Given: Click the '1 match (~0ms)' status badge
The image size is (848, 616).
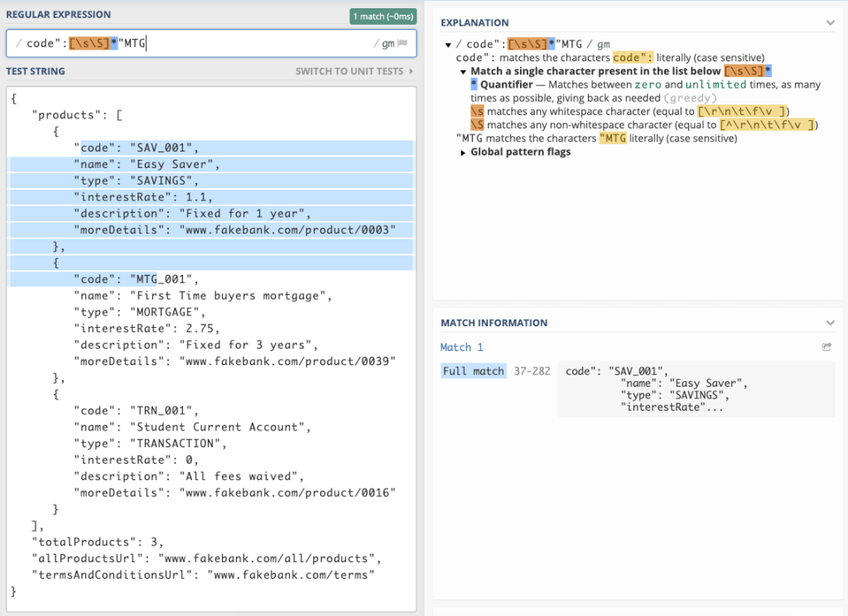Looking at the screenshot, I should pos(383,16).
